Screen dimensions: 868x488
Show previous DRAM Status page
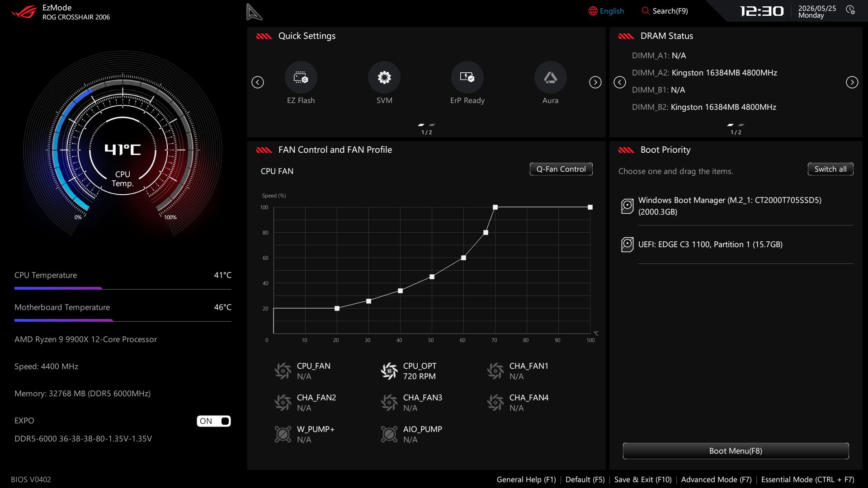[x=620, y=82]
